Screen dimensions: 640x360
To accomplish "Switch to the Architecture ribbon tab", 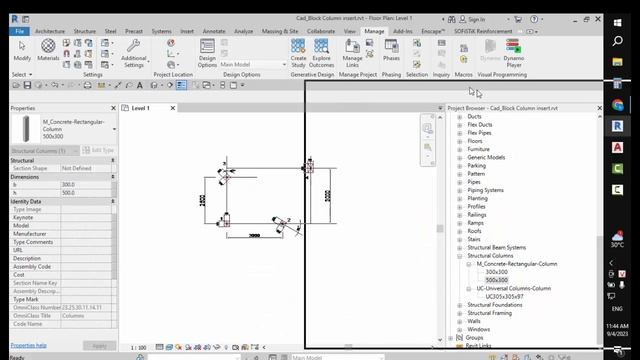I will pyautogui.click(x=50, y=31).
